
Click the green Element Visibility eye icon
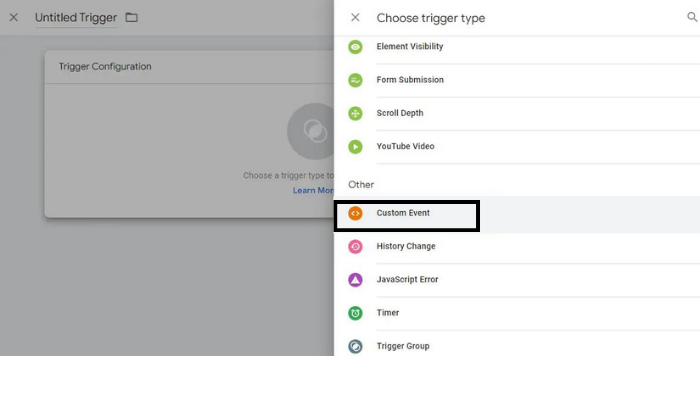click(x=355, y=47)
